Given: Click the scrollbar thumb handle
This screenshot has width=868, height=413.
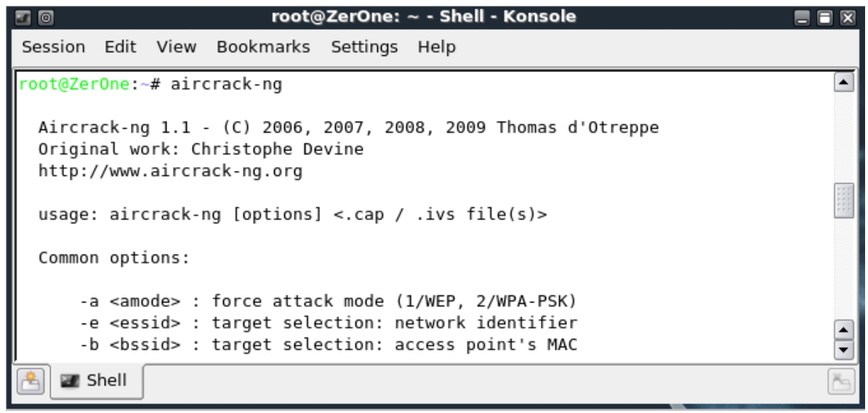Looking at the screenshot, I should 843,201.
